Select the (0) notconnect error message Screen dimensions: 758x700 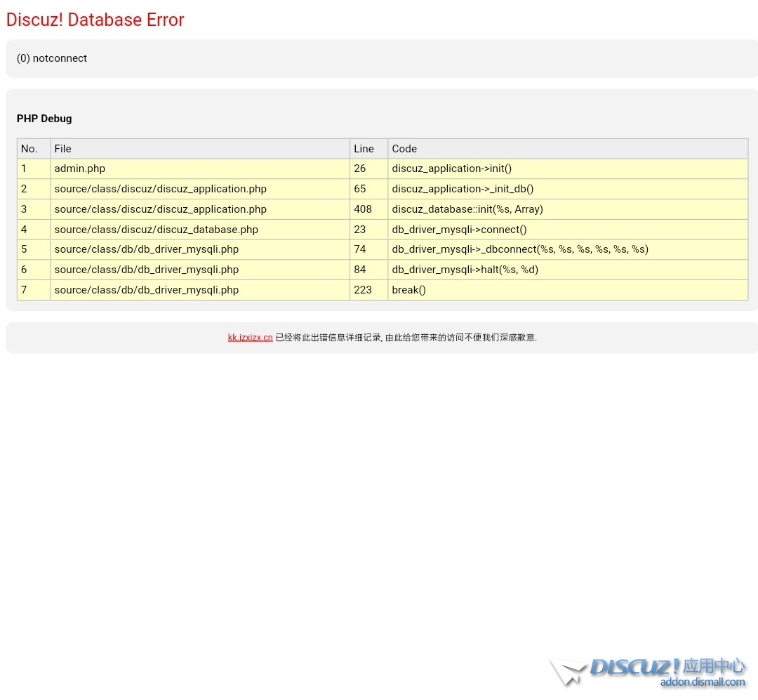[52, 58]
